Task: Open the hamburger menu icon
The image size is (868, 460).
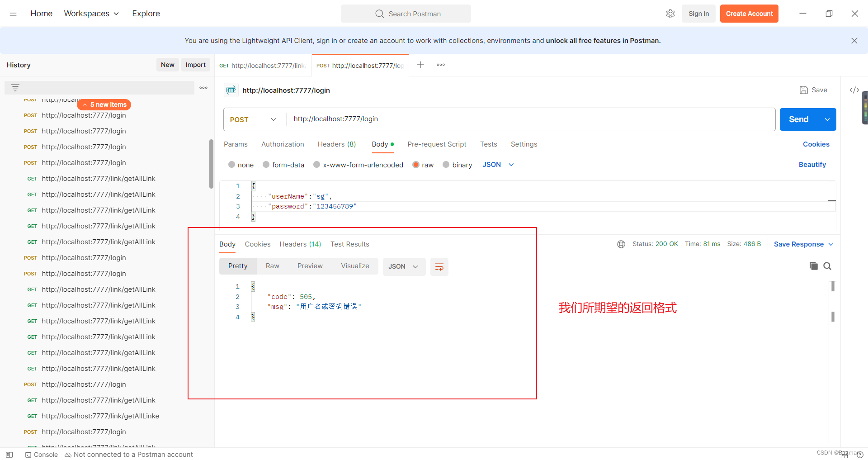Action: pyautogui.click(x=13, y=14)
